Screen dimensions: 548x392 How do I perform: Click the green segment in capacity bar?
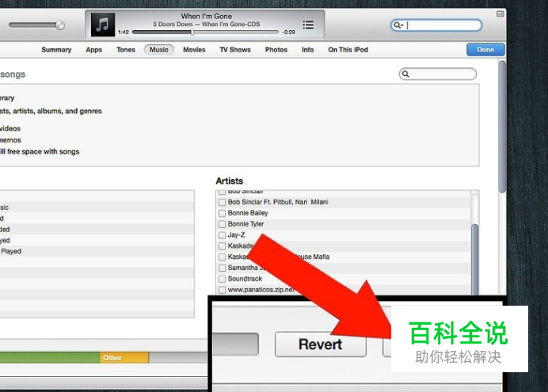(x=50, y=358)
